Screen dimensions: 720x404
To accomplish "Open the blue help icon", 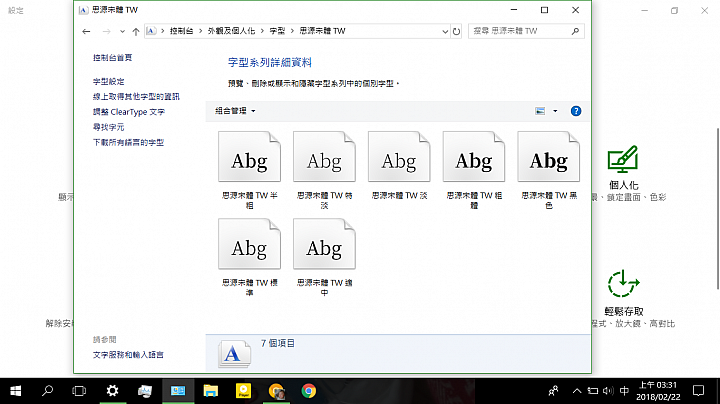I will click(576, 111).
